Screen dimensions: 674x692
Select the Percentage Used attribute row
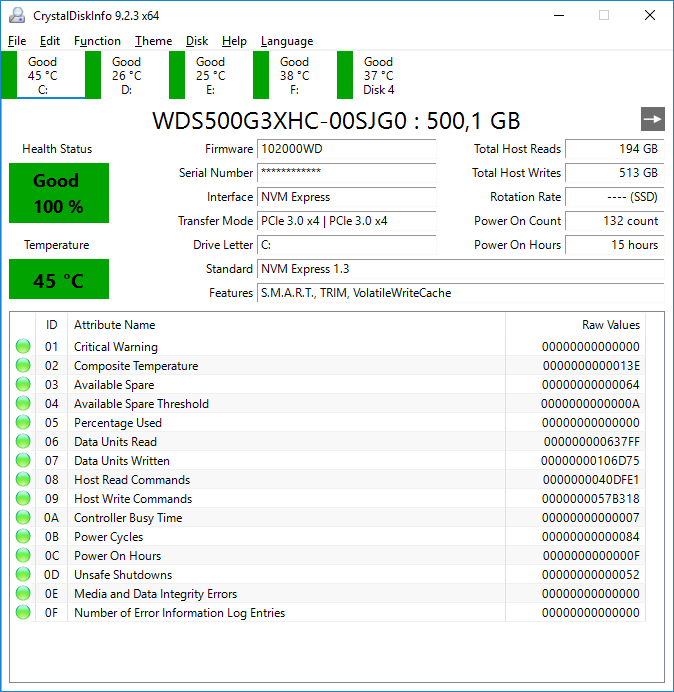click(328, 422)
